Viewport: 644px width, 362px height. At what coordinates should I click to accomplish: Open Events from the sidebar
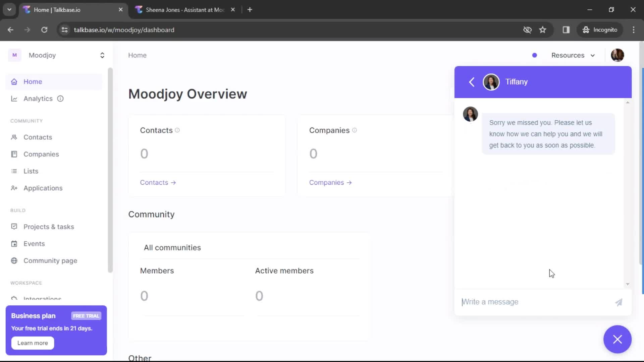pos(34,244)
